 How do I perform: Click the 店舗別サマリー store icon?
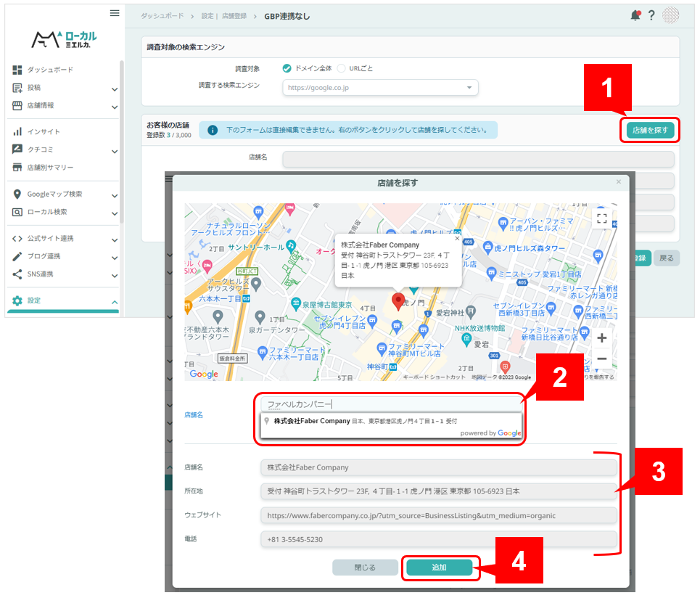pos(17,167)
